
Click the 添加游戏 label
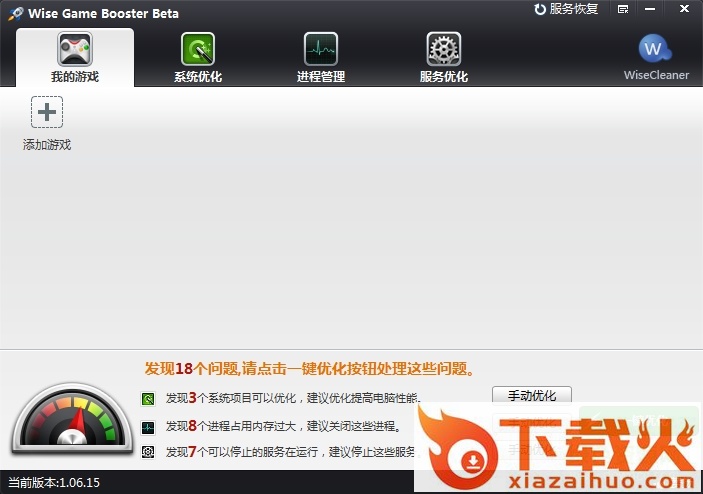(x=47, y=145)
